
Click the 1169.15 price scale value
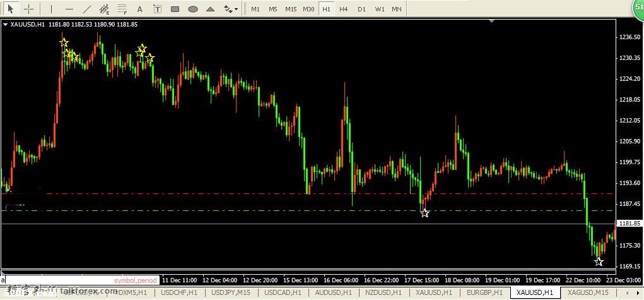click(x=629, y=267)
